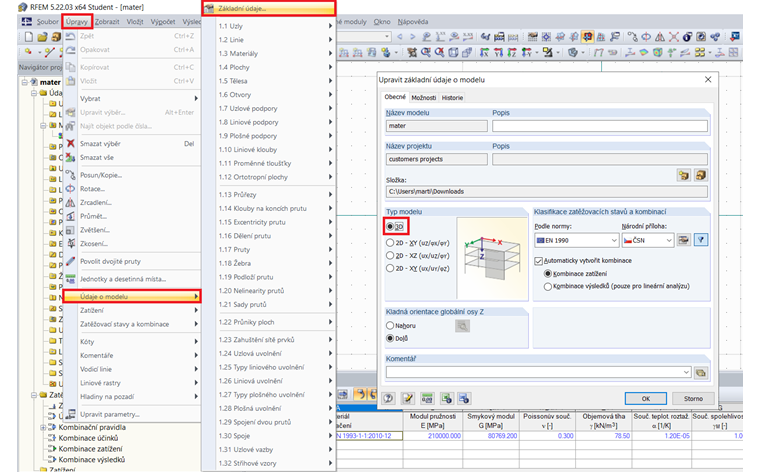Click the warning triangle toolbar icon
760x472 pixels.
pos(660,37)
